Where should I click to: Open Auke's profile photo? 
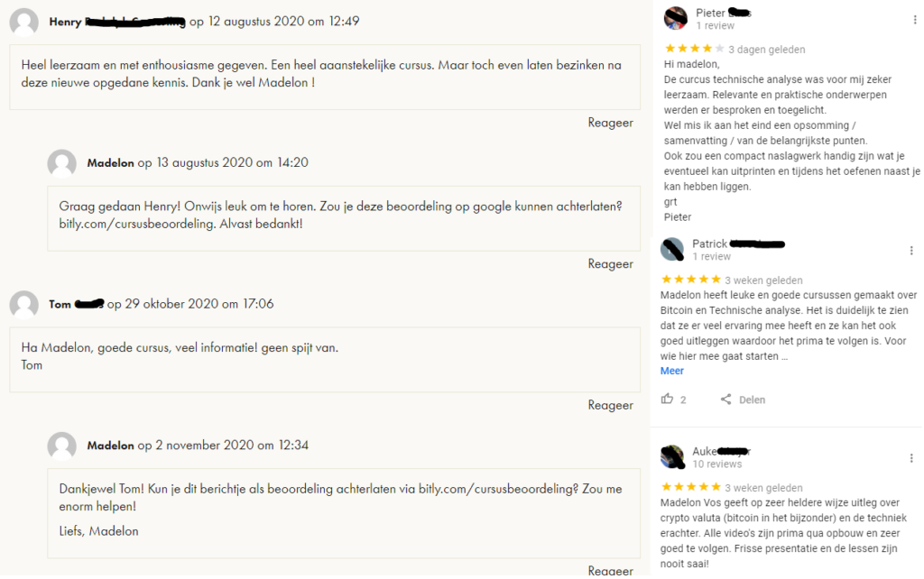(x=672, y=457)
